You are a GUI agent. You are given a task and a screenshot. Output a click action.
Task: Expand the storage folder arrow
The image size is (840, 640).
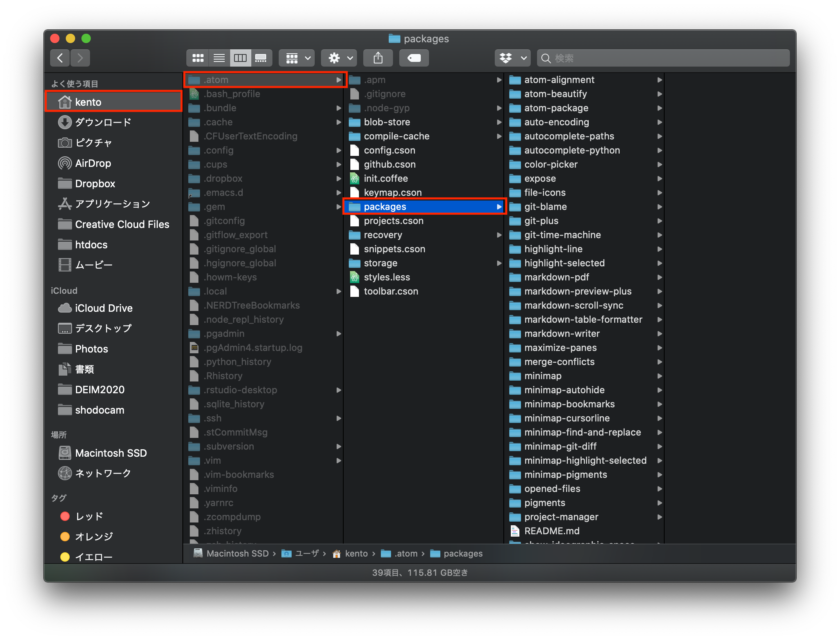pos(499,263)
